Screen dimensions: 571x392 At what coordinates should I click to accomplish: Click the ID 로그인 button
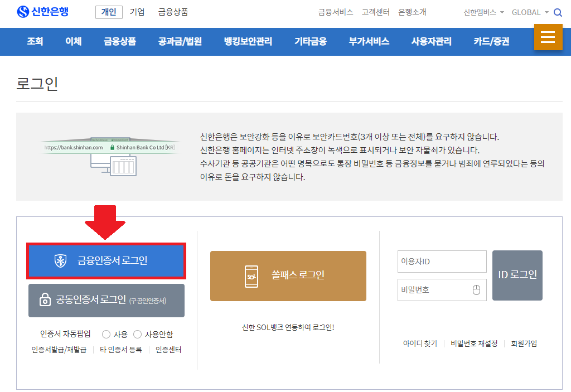point(517,275)
